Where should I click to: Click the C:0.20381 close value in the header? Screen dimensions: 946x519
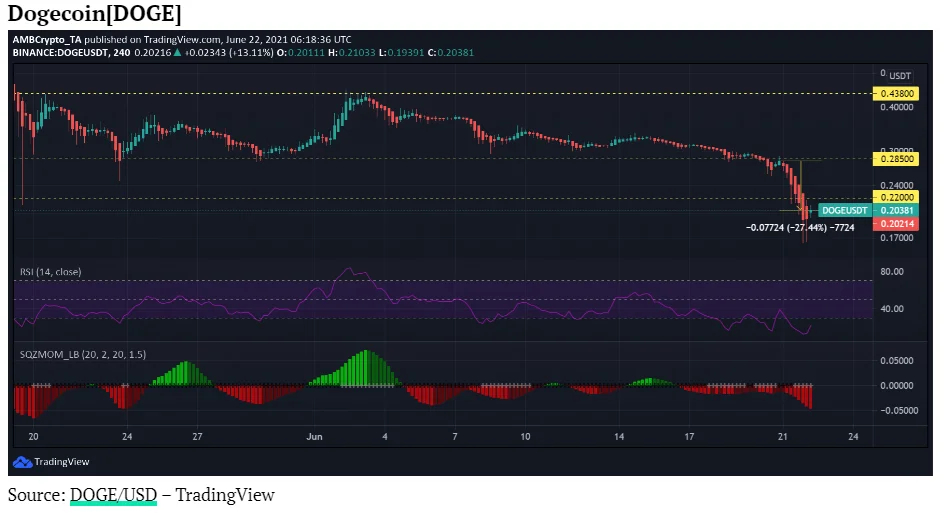(x=451, y=53)
